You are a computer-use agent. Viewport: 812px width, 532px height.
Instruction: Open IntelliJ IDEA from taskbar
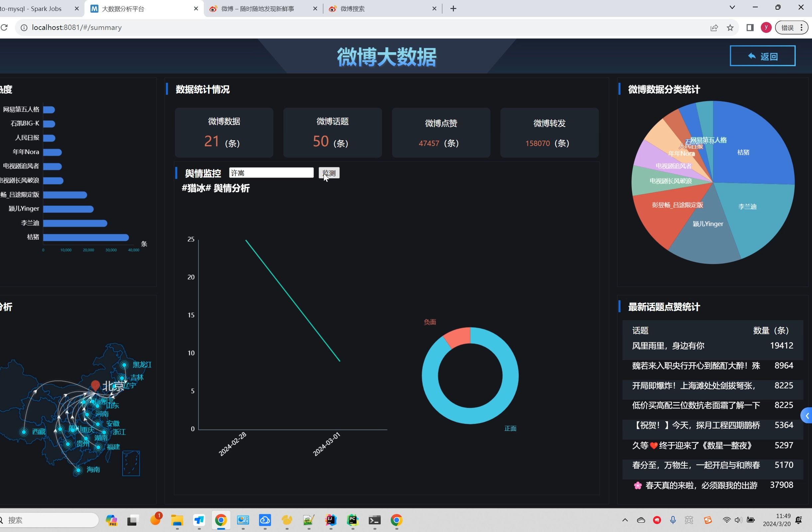[331, 520]
